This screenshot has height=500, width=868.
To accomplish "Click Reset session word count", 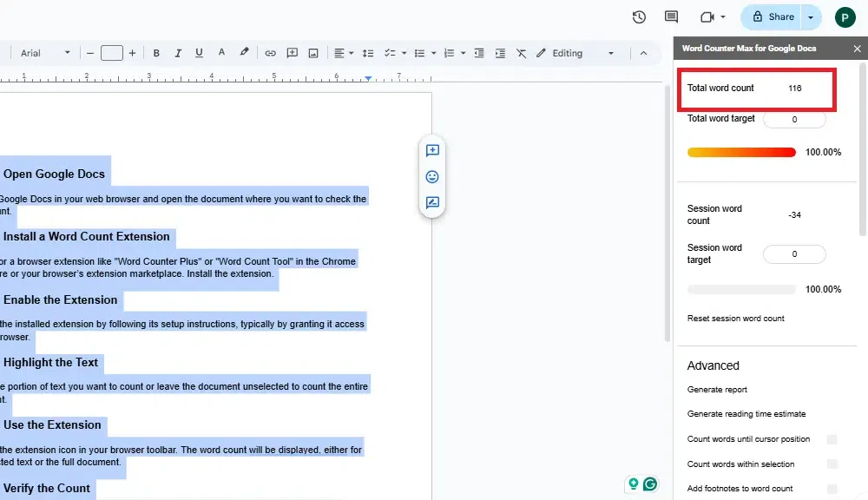I will 735,319.
